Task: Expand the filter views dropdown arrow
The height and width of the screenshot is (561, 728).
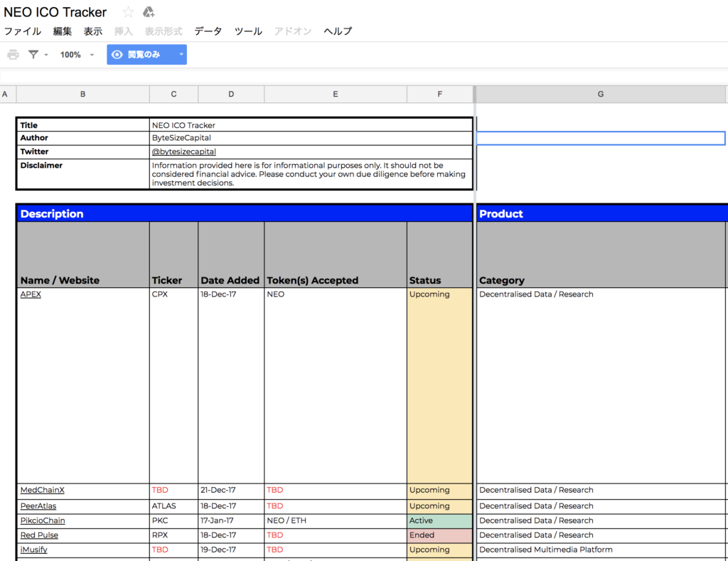Action: click(x=46, y=55)
